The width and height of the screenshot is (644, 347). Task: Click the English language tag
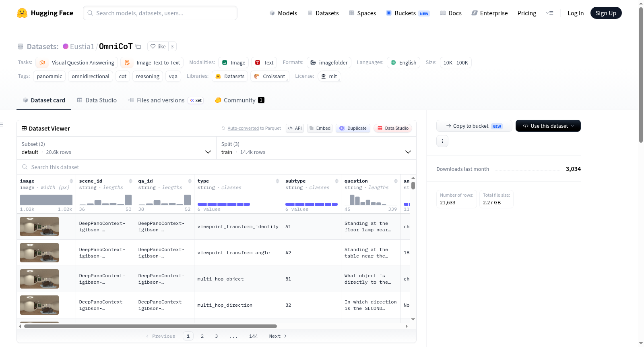pyautogui.click(x=403, y=62)
